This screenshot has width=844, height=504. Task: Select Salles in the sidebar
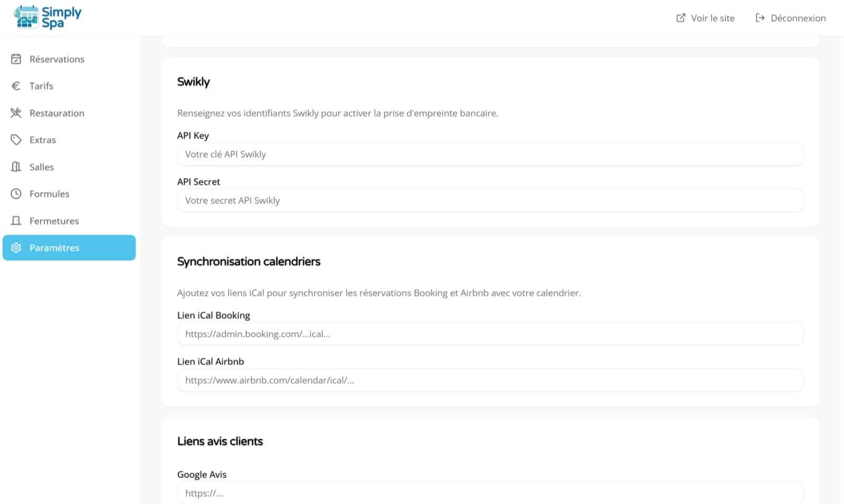(41, 167)
